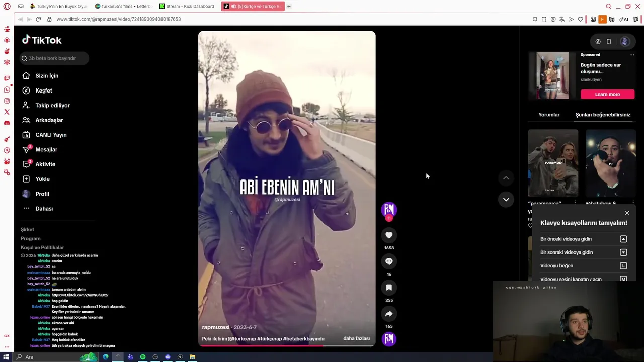Open File Explorer from taskbar
The image size is (644, 362).
pos(192,357)
